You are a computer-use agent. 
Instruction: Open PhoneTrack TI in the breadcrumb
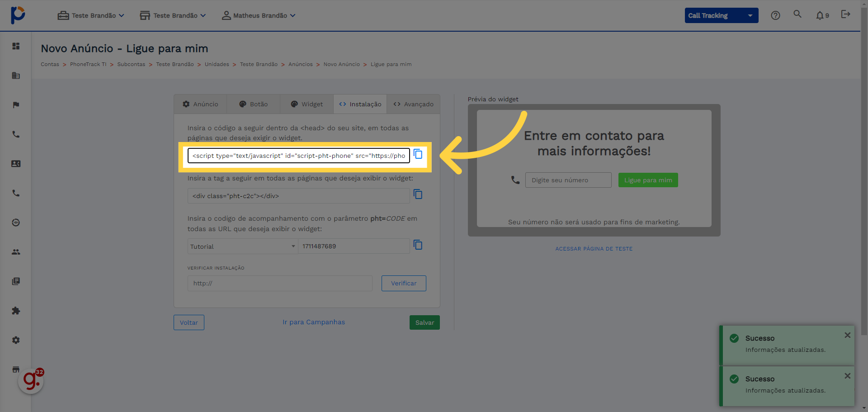pyautogui.click(x=88, y=64)
